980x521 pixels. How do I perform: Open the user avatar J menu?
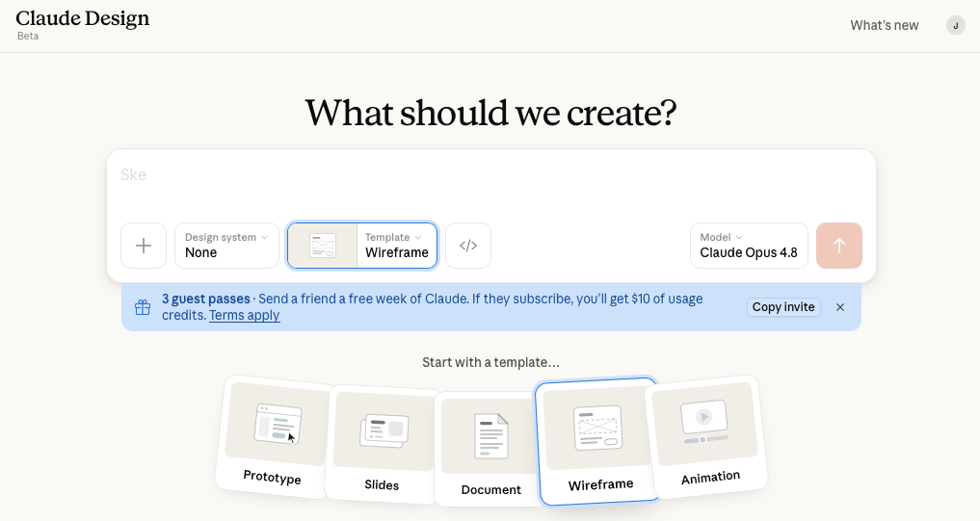[x=955, y=26]
